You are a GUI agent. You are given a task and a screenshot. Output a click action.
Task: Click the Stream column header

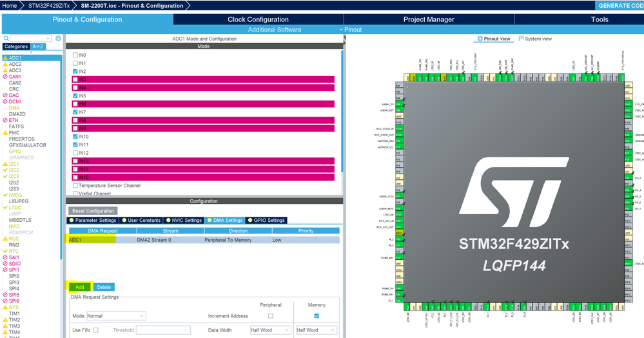pyautogui.click(x=170, y=231)
